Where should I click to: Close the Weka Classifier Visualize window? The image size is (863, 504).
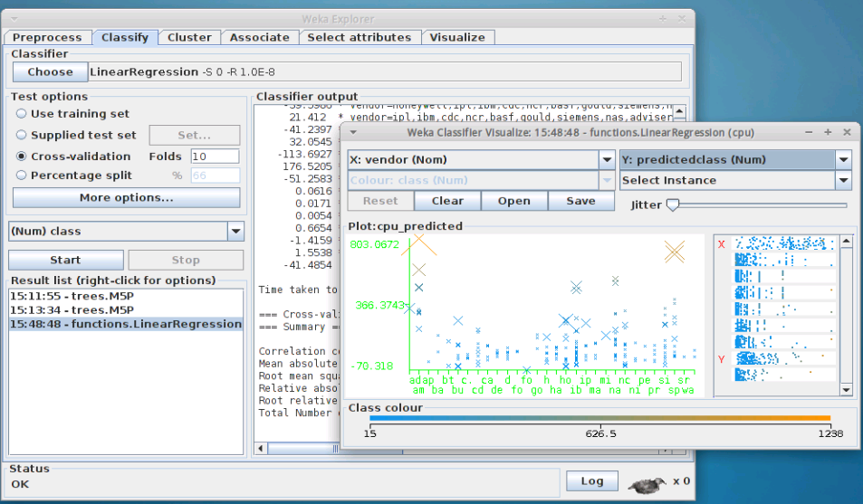point(847,132)
